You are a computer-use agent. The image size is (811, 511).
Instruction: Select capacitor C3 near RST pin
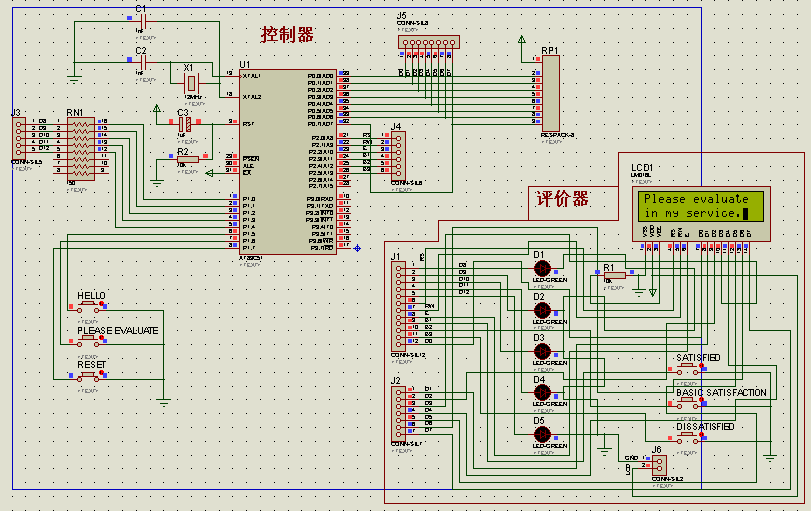tap(185, 124)
